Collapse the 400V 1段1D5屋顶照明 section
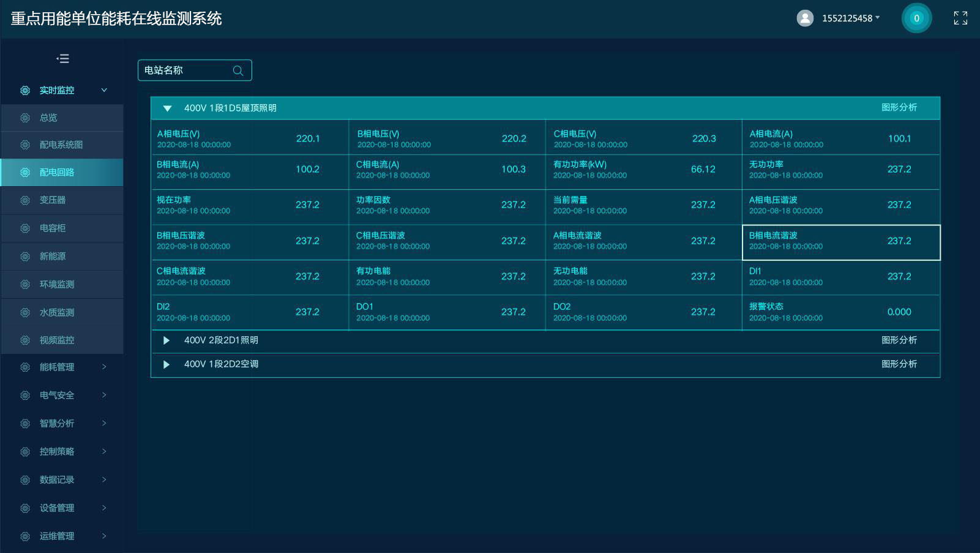 click(167, 108)
